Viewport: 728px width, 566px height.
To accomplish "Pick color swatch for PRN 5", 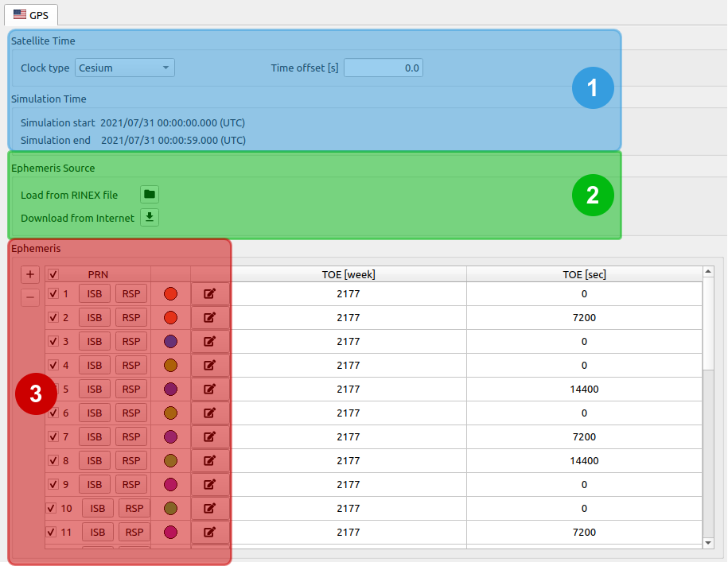I will [x=170, y=390].
